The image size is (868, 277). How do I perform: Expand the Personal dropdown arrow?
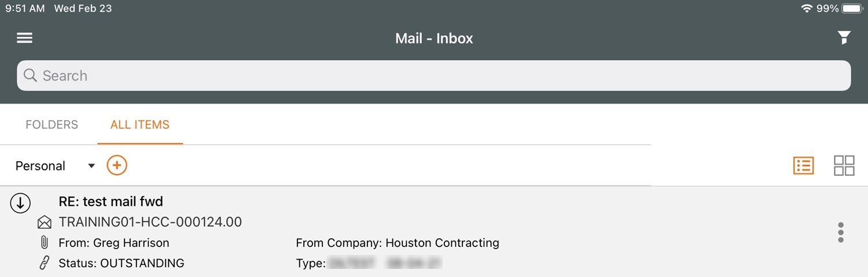[x=91, y=166]
